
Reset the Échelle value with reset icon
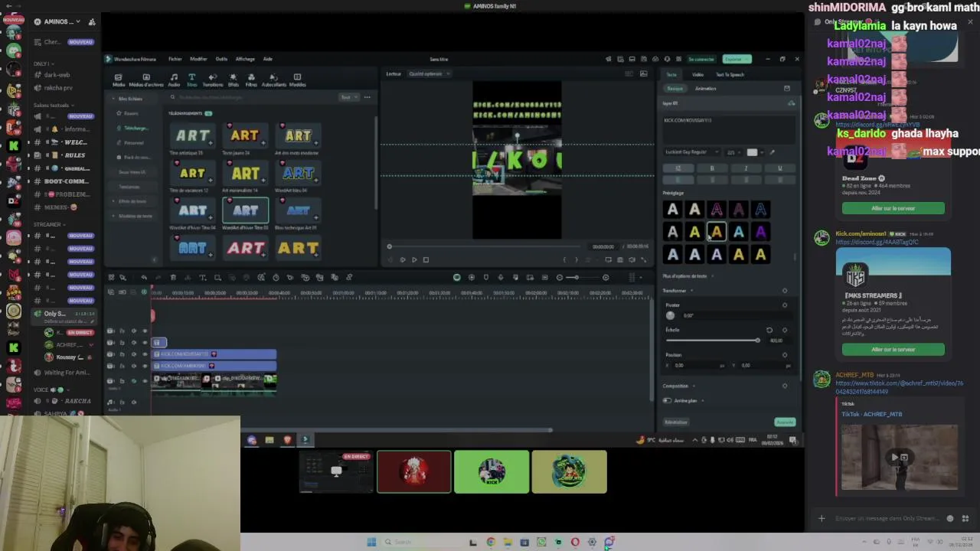coord(769,330)
